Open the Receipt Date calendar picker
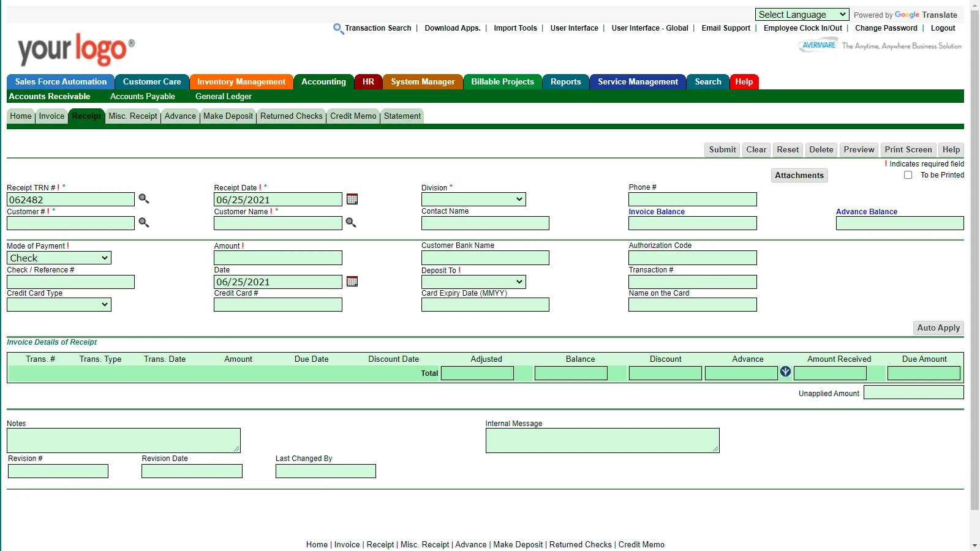Screen dimensions: 980x551 coord(352,199)
